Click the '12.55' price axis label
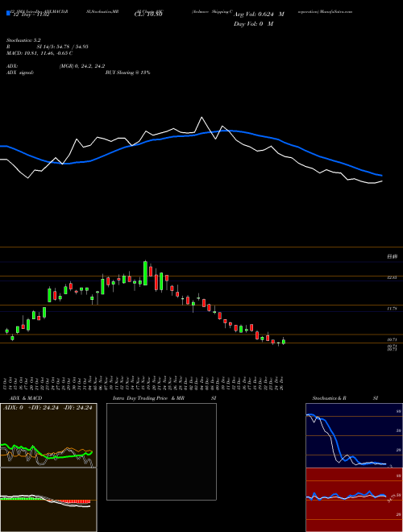Screen dimensions: 403x532 (x=392, y=277)
